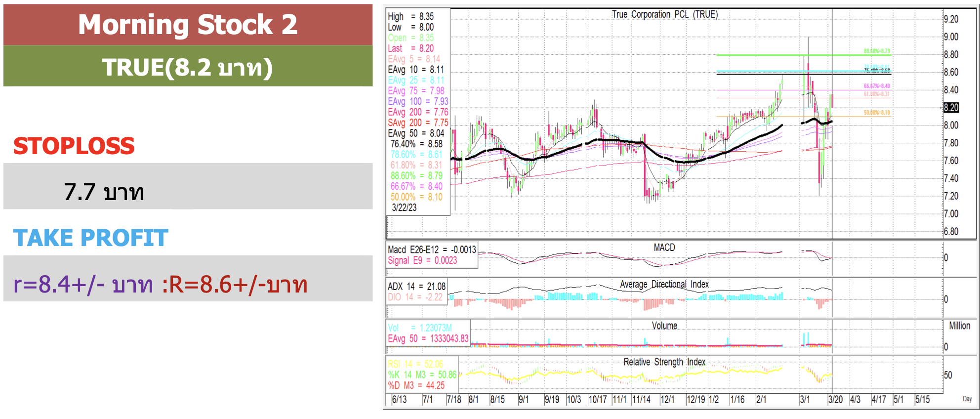Select the R=8.6+/-บาท target text
The width and height of the screenshot is (980, 419).
239,285
